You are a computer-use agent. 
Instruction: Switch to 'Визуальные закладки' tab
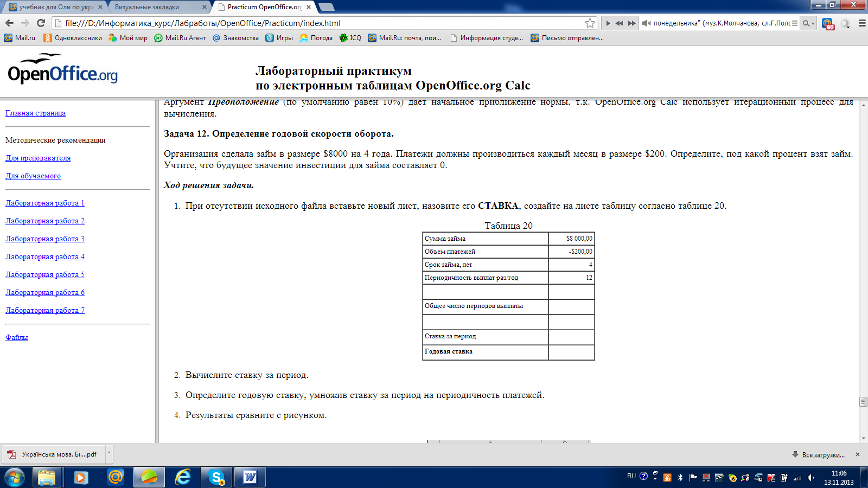tap(157, 7)
